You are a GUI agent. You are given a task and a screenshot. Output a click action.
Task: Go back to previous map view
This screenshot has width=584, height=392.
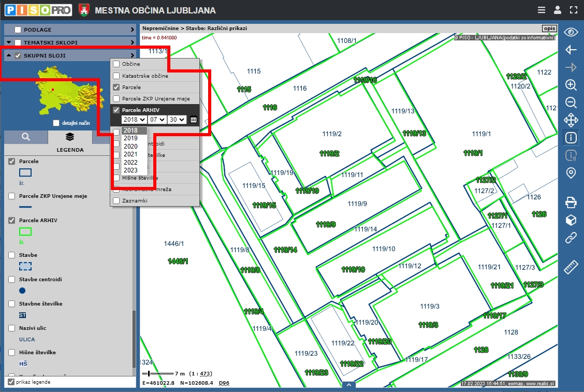click(571, 50)
